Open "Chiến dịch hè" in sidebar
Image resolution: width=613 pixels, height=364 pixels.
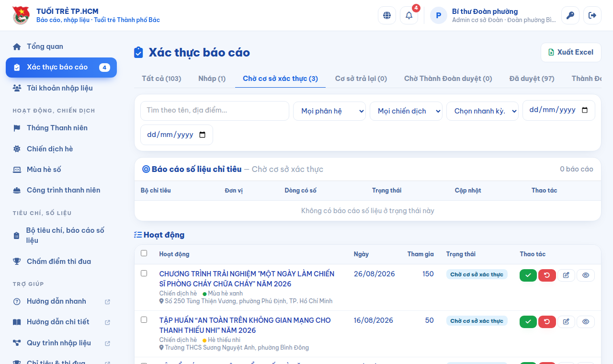click(61, 149)
